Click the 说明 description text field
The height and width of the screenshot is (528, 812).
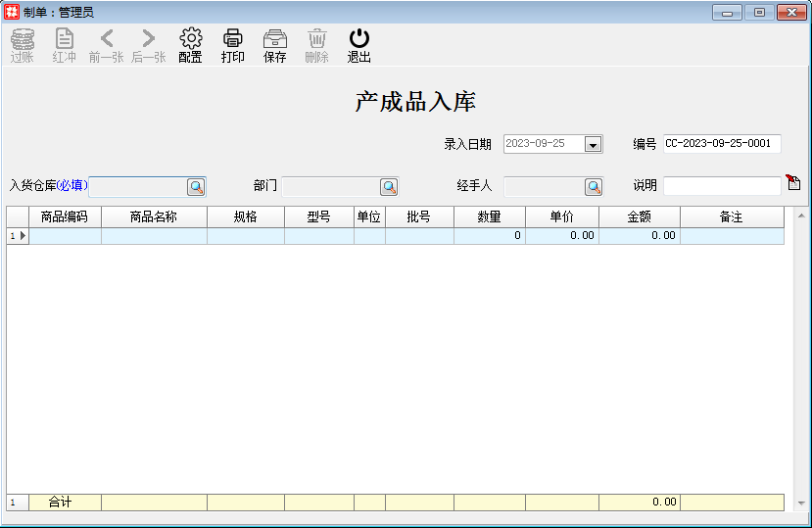coord(721,186)
